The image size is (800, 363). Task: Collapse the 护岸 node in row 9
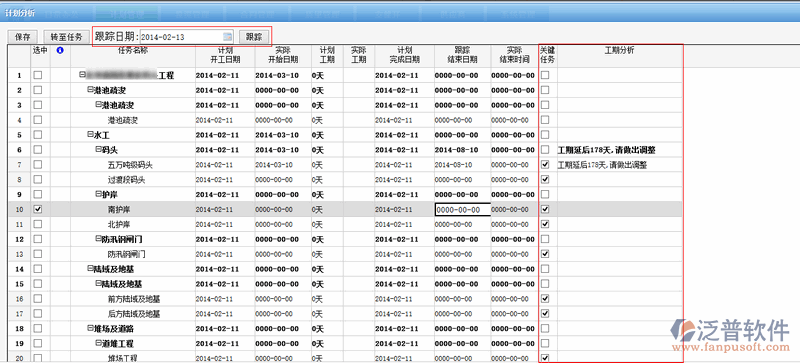pos(98,194)
